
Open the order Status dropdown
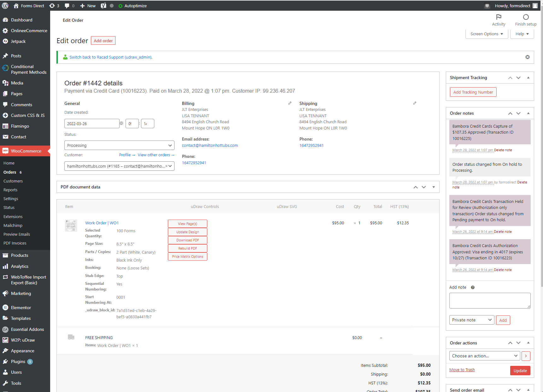coord(119,145)
